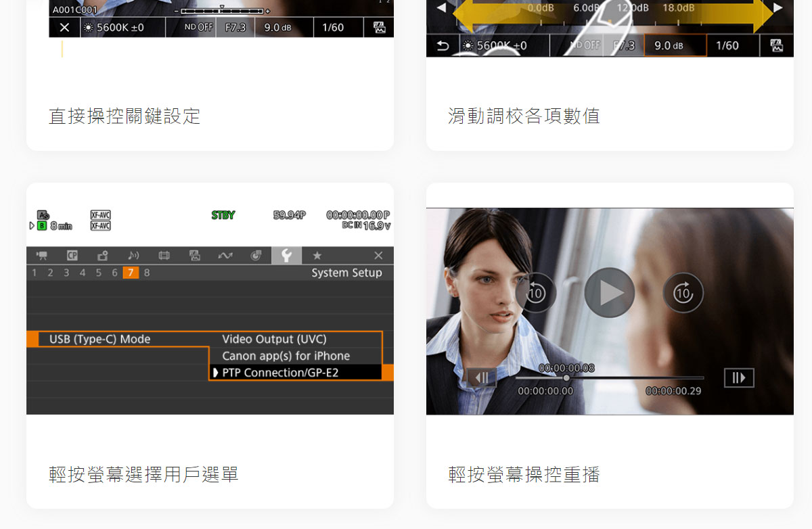Viewport: 812px width, 529px height.
Task: Select the System Setup wrench icon
Action: click(x=287, y=256)
